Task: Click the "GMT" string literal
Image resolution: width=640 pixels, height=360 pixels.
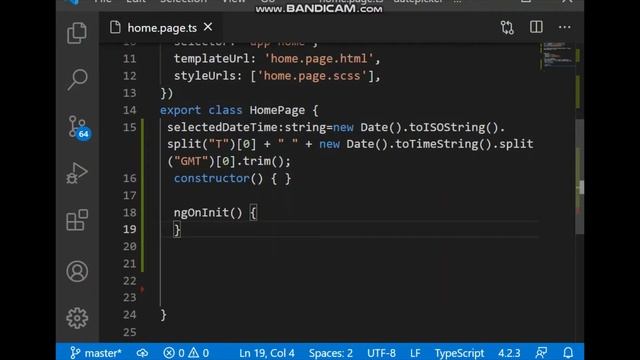Action: point(191,161)
